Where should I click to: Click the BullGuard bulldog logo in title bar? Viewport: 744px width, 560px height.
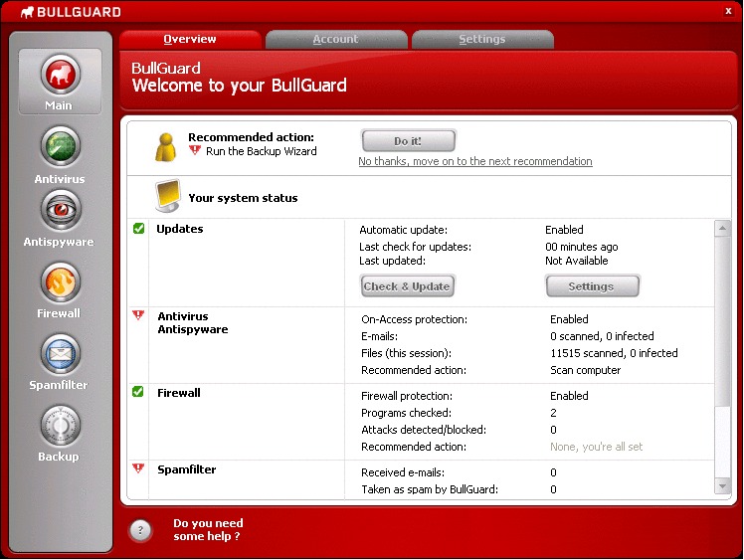(x=27, y=12)
